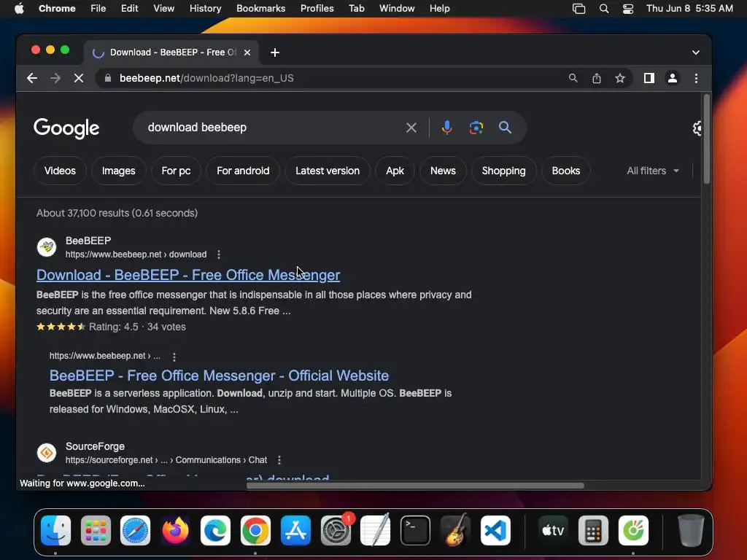Launch Visual Studio Code from the Dock
Screen dimensions: 747x560
tap(495, 531)
